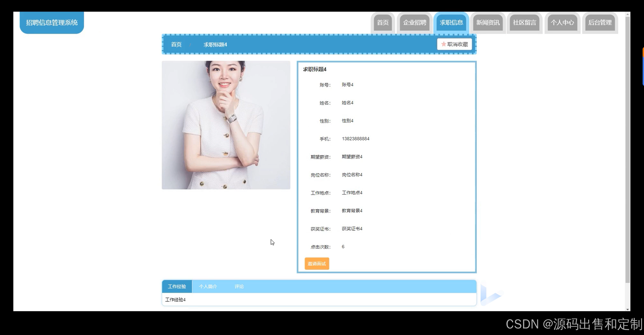Click the 首页 breadcrumb link
Screen dimensions: 644x335
click(x=176, y=45)
